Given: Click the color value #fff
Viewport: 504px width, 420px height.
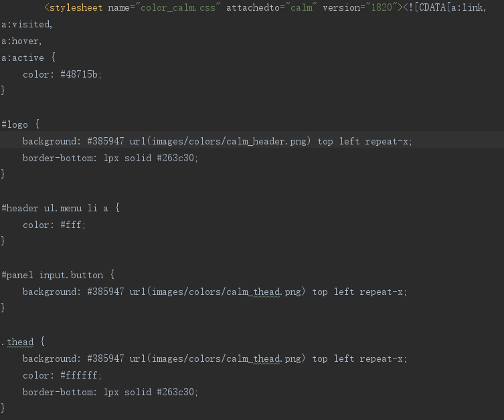Looking at the screenshot, I should click(71, 225).
